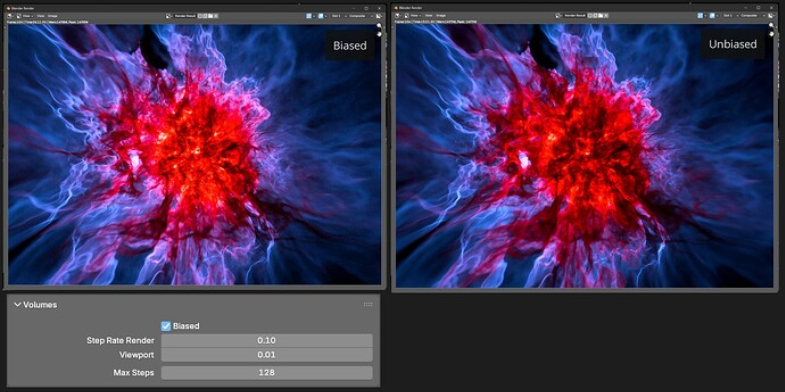
Task: Click the Max Steps value field
Action: 267,373
